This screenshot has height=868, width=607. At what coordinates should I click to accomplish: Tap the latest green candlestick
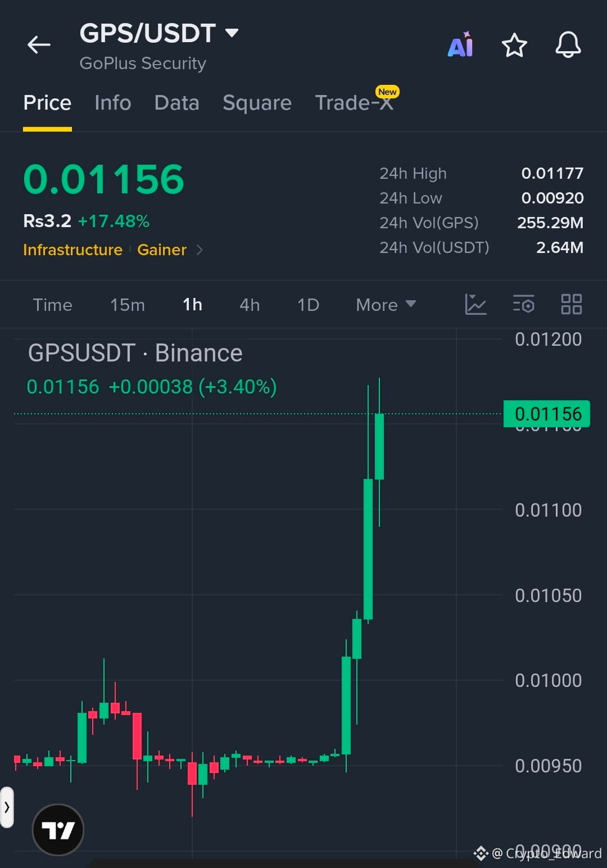click(x=379, y=446)
